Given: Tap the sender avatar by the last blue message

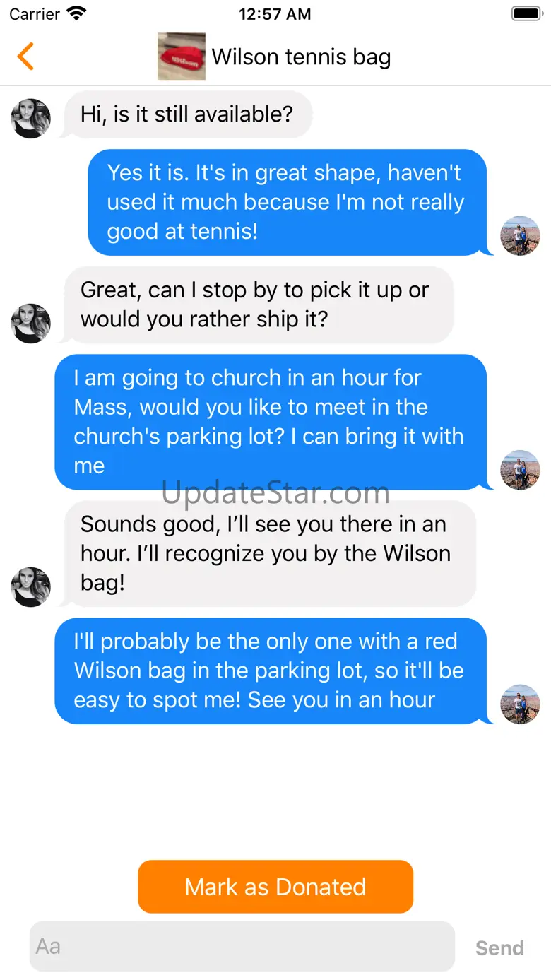Looking at the screenshot, I should coord(520,704).
